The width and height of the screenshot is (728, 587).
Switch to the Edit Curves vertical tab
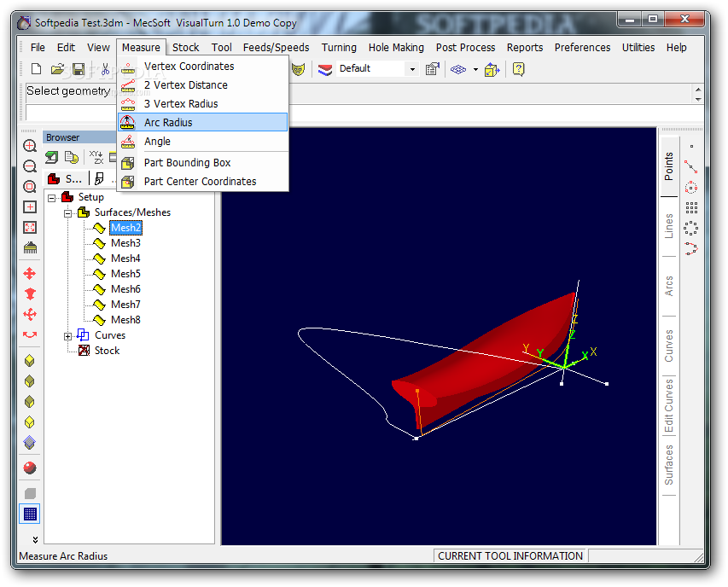668,405
